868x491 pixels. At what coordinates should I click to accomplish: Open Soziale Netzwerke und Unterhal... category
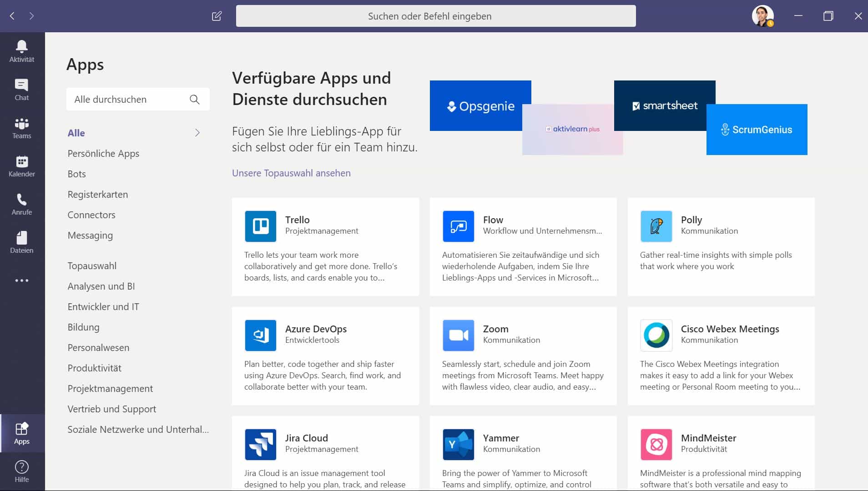pos(138,430)
